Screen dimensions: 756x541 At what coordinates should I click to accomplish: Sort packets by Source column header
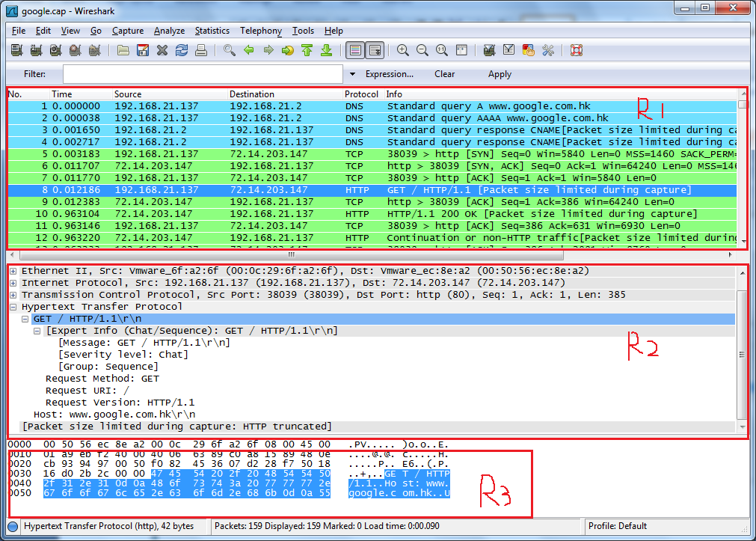click(169, 94)
